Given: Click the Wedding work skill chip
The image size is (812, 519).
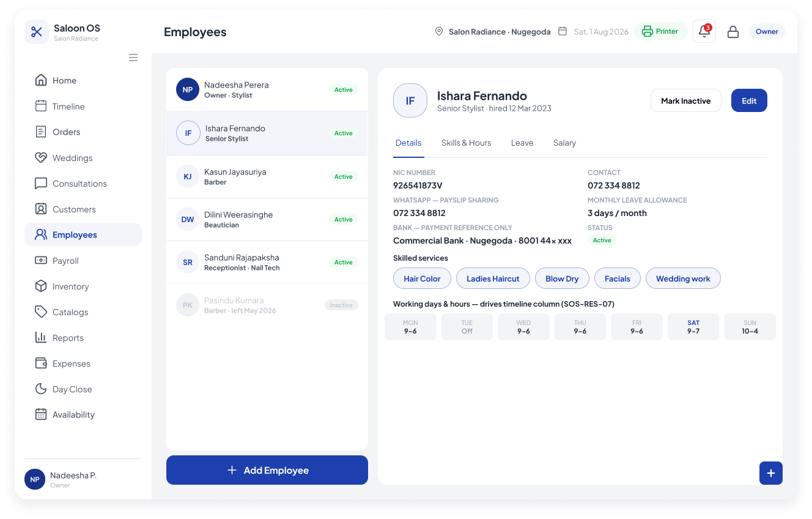Looking at the screenshot, I should tap(683, 278).
